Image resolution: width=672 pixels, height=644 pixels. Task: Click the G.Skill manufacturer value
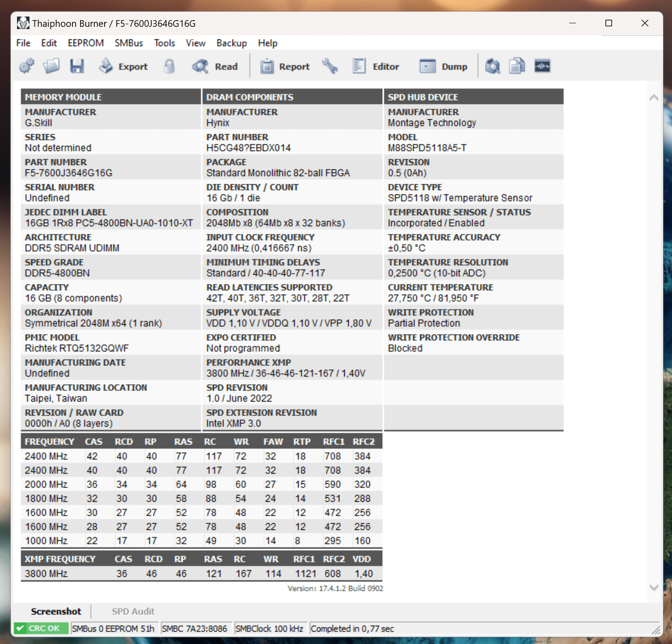pyautogui.click(x=38, y=123)
